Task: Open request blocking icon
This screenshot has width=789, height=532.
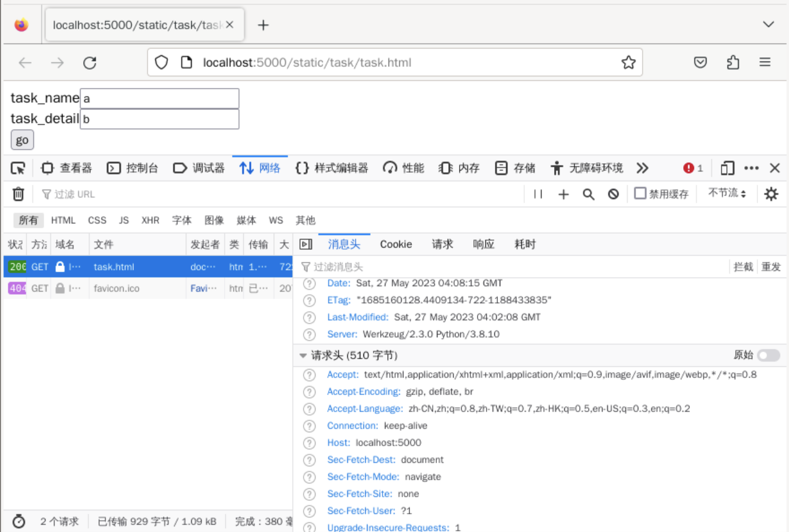Action: click(x=613, y=194)
